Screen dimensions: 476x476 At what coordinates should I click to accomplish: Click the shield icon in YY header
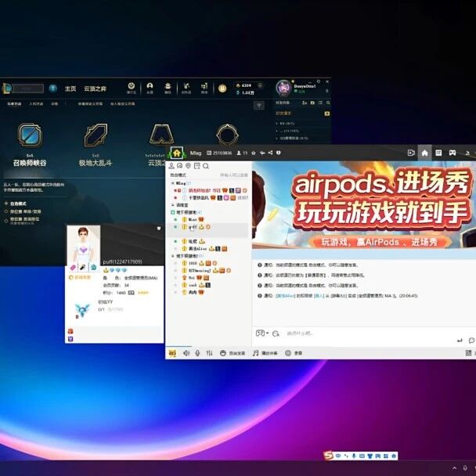point(279,153)
